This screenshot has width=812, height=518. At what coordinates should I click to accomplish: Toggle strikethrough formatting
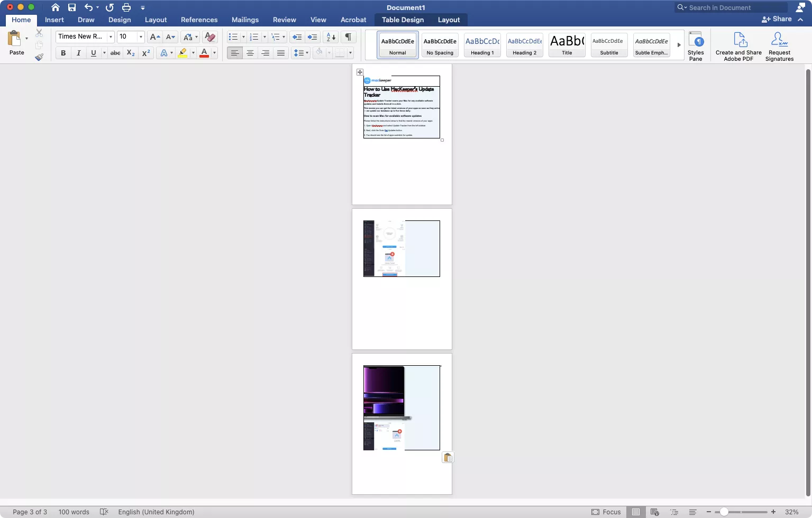115,53
